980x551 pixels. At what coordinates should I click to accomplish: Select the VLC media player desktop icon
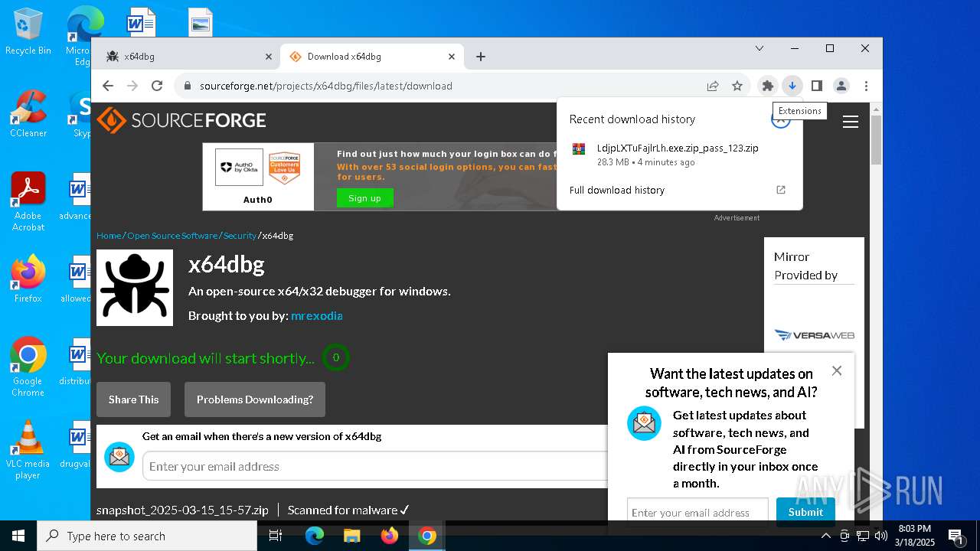[x=28, y=450]
